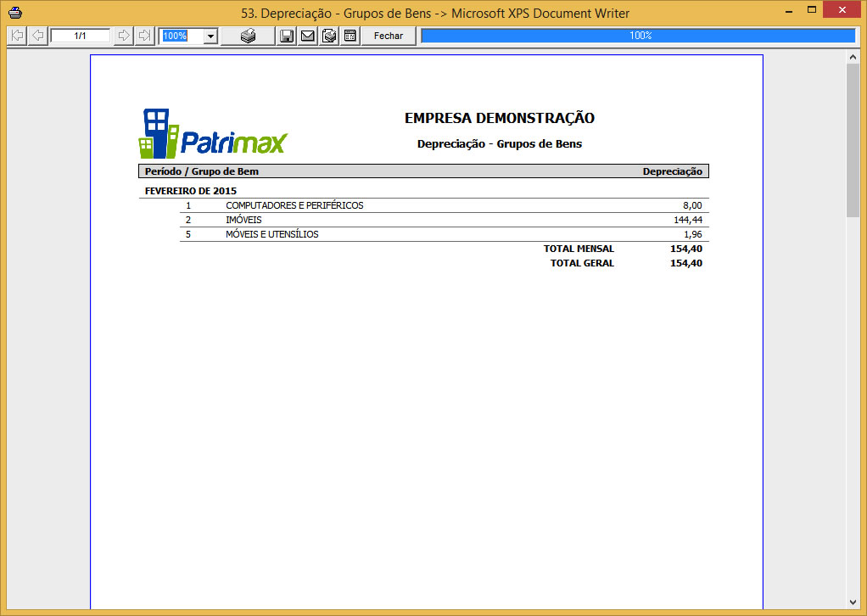Go to the first page

click(17, 36)
